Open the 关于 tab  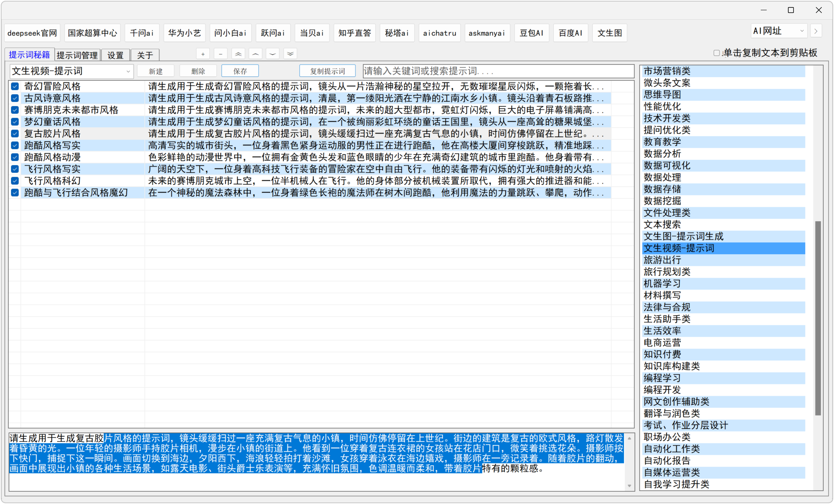point(145,55)
